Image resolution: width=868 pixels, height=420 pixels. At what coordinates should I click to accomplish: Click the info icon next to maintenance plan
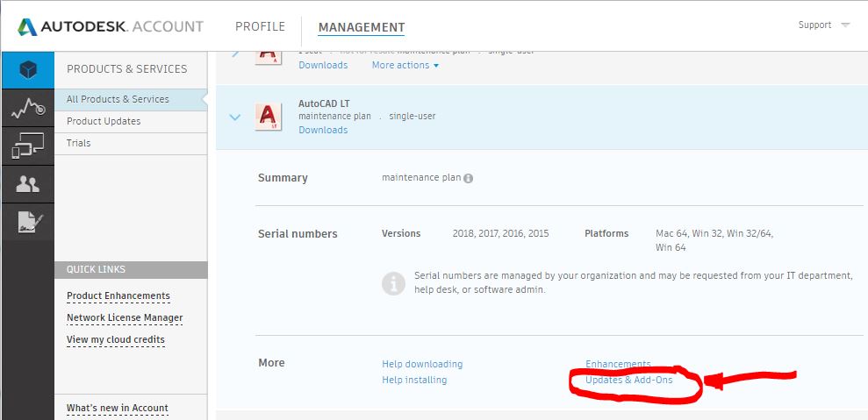click(x=469, y=178)
